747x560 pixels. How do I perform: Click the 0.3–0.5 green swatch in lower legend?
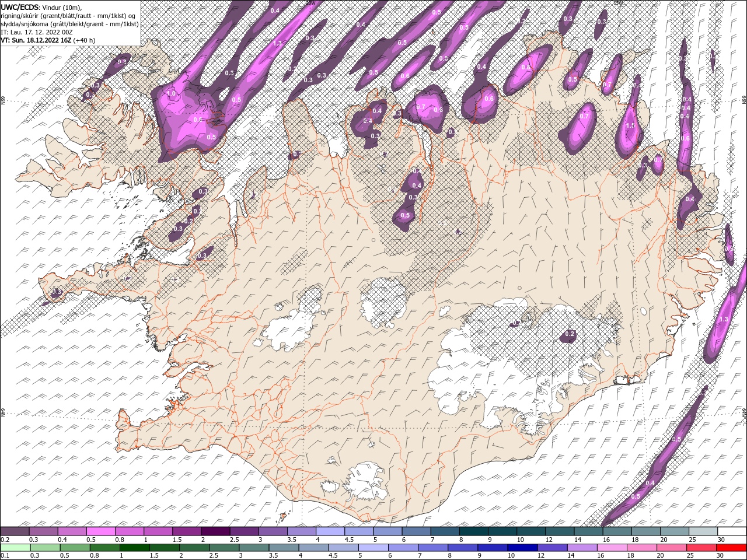pyautogui.click(x=45, y=548)
